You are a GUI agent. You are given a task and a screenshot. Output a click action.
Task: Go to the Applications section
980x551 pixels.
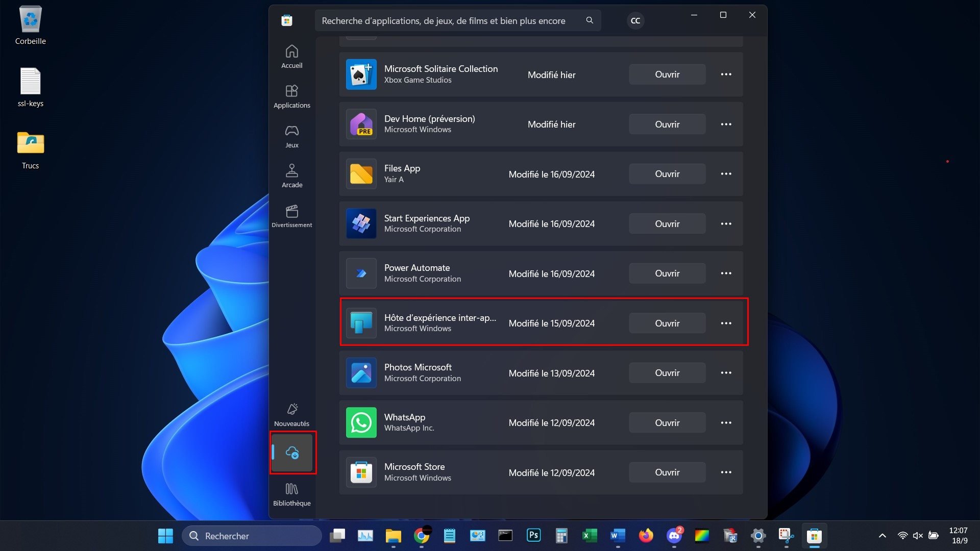tap(291, 96)
